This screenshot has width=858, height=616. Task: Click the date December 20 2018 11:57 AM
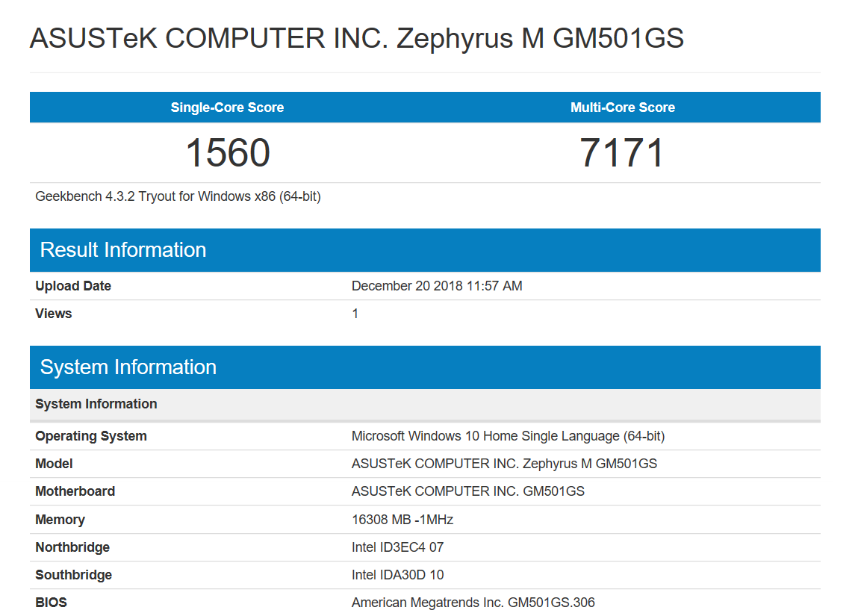[x=437, y=286]
